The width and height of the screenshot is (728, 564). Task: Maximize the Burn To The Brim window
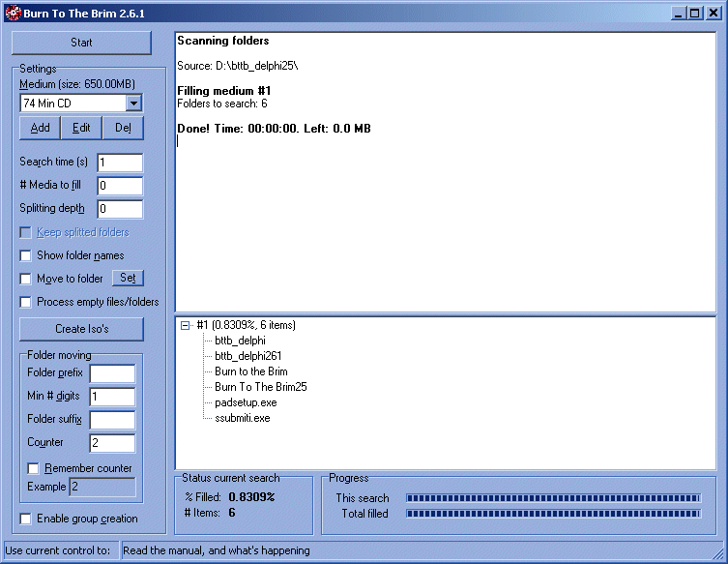pyautogui.click(x=694, y=13)
